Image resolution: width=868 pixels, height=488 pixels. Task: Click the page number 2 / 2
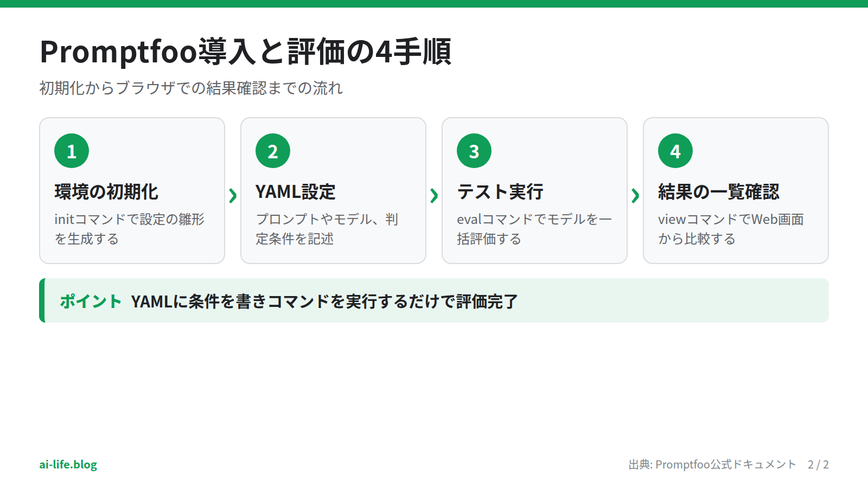point(818,465)
